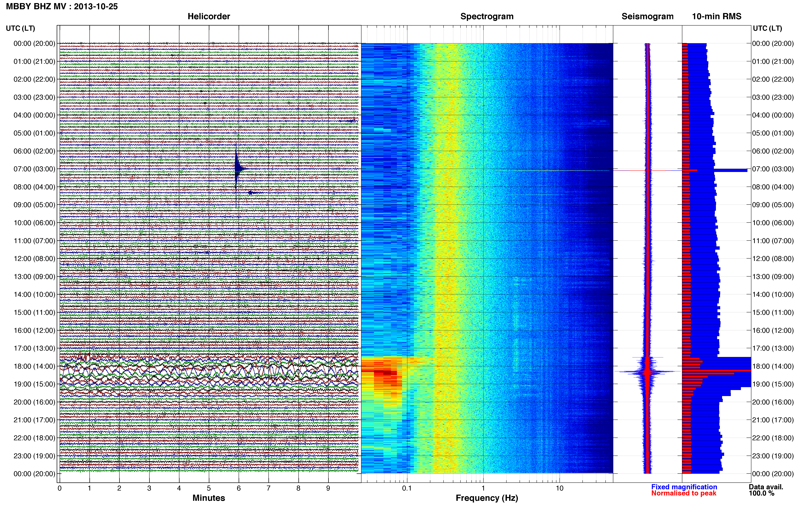Image resolution: width=812 pixels, height=508 pixels.
Task: Click right-side time label '18:00 (14:00)'
Action: click(773, 366)
